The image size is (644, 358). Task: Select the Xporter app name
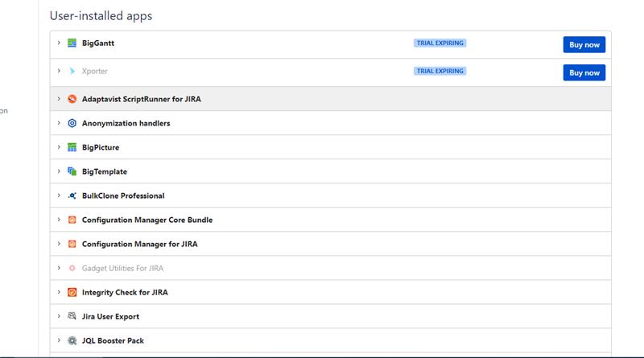[x=94, y=71]
